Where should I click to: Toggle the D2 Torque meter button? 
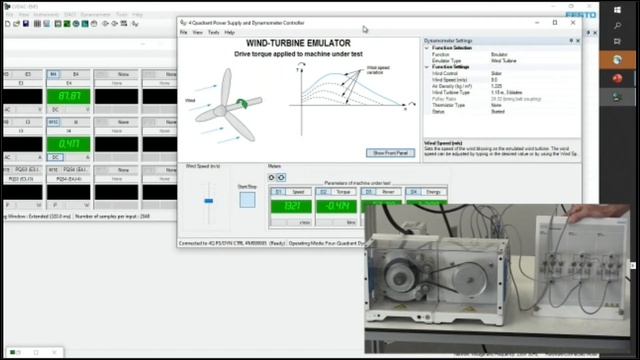coord(324,192)
